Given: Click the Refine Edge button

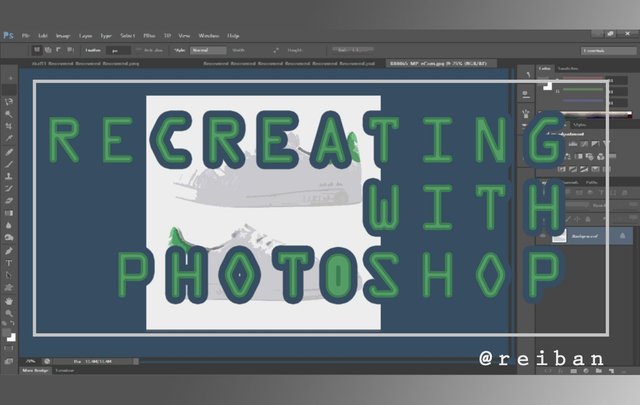Looking at the screenshot, I should click(x=353, y=50).
